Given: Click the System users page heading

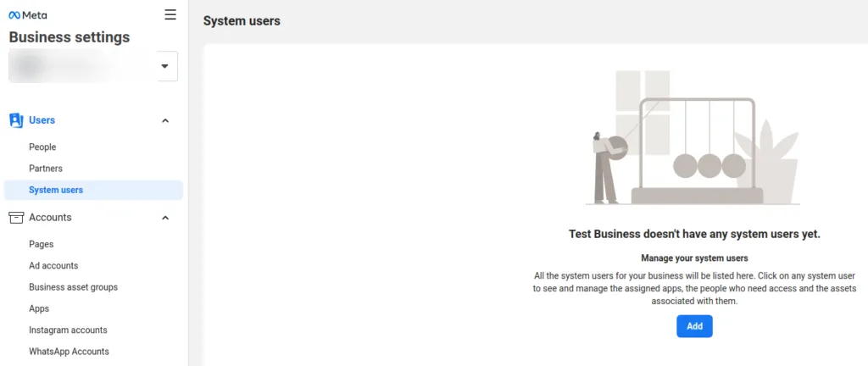Looking at the screenshot, I should pyautogui.click(x=242, y=21).
